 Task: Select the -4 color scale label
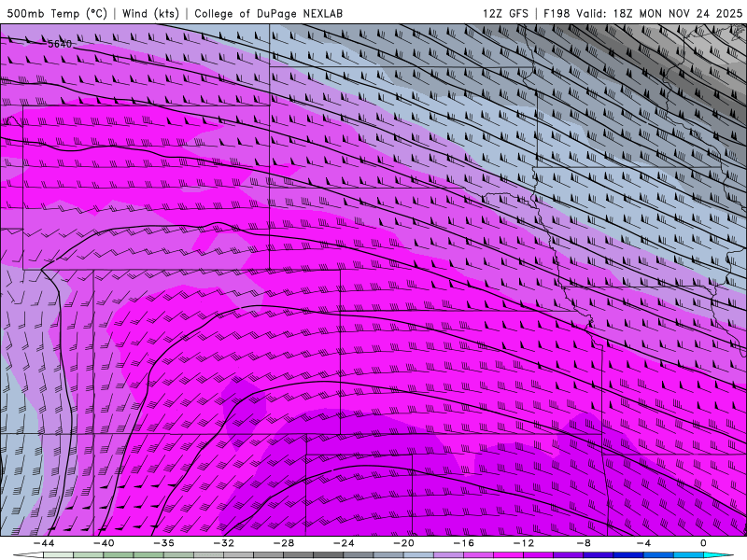point(644,543)
